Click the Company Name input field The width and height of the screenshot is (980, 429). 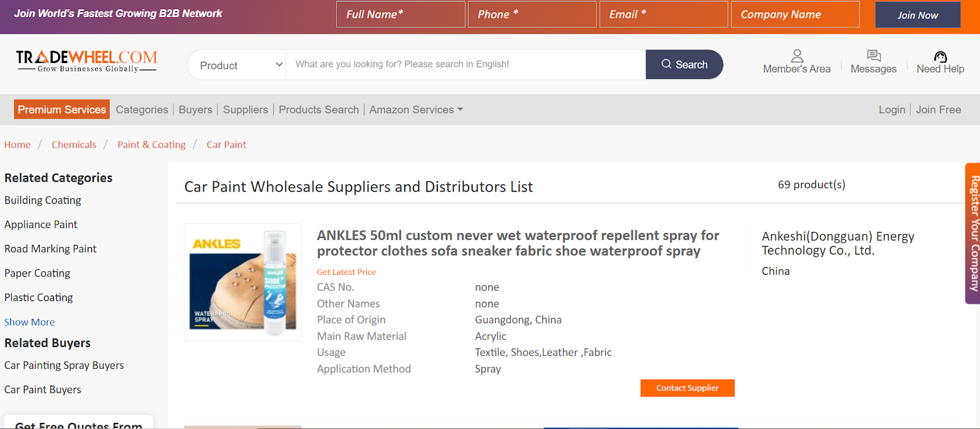point(796,14)
